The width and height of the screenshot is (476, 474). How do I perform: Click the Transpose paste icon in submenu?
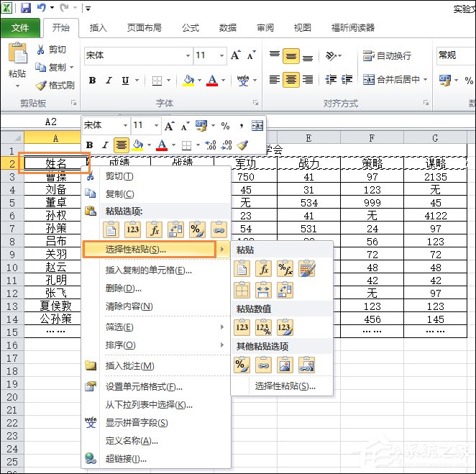pos(285,290)
